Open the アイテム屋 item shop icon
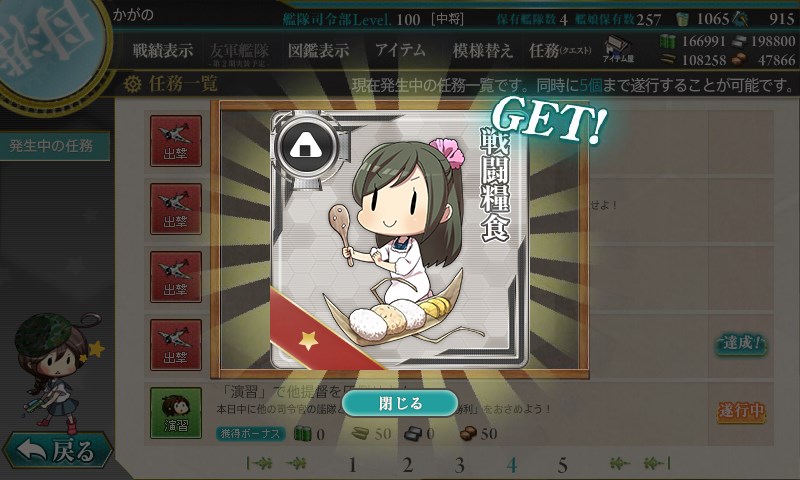The image size is (800, 480). pos(618,50)
